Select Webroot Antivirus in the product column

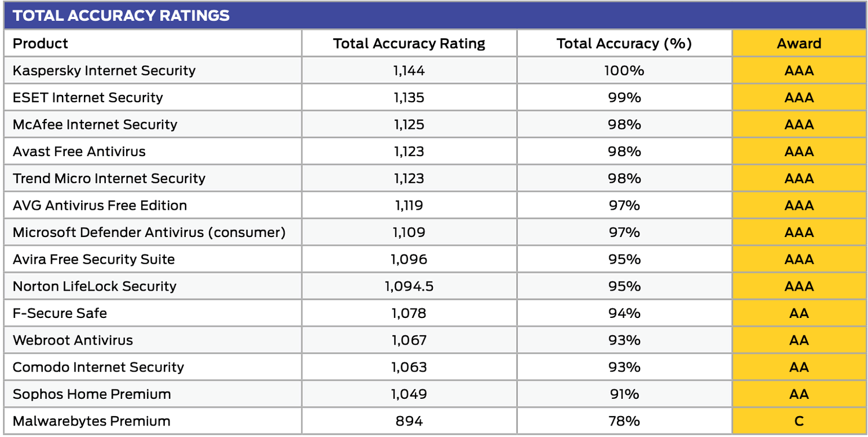tap(73, 340)
